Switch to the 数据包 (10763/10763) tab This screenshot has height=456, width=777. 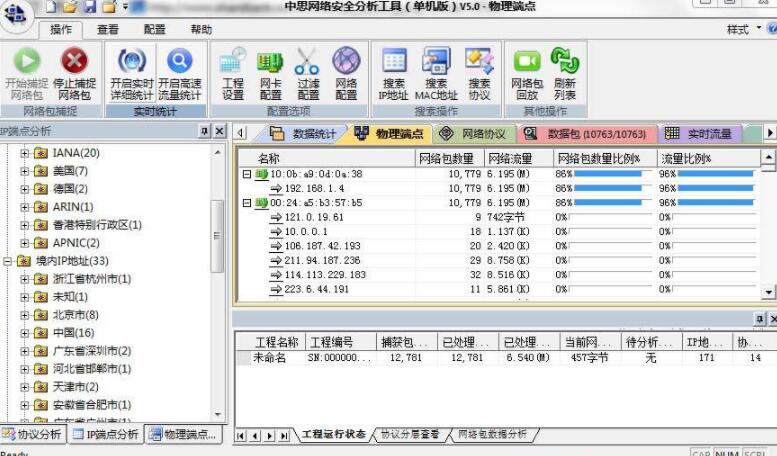click(x=587, y=133)
